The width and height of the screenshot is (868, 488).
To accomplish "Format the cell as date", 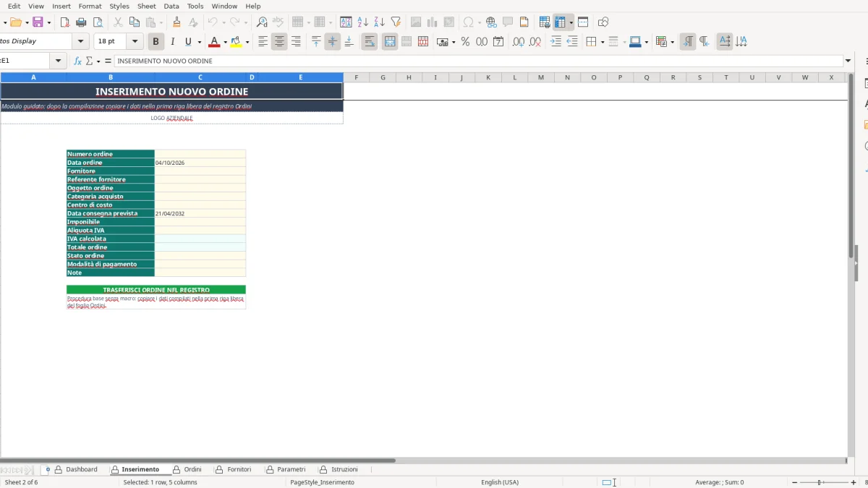I will click(x=498, y=42).
